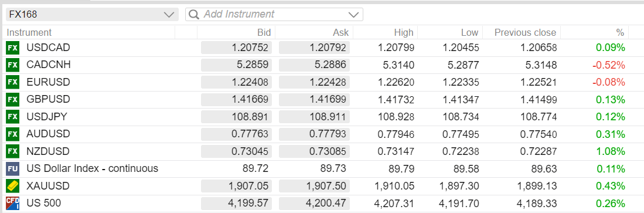Image resolution: width=644 pixels, height=213 pixels.
Task: Click the EURUSD ask price 1.22428
Action: point(314,82)
